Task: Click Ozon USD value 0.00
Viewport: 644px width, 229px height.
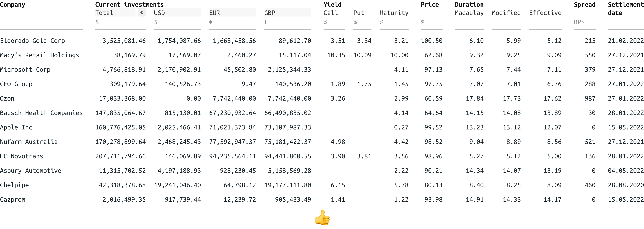Action: click(x=194, y=98)
